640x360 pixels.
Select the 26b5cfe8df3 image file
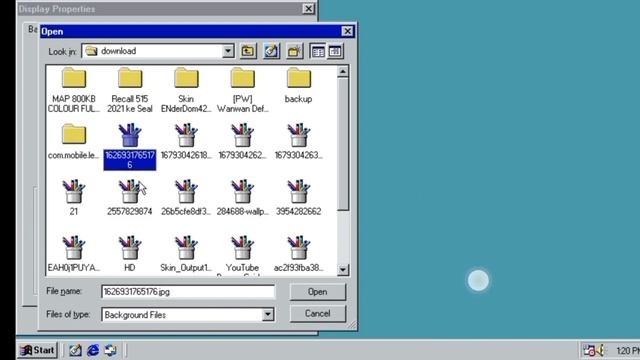click(x=186, y=198)
